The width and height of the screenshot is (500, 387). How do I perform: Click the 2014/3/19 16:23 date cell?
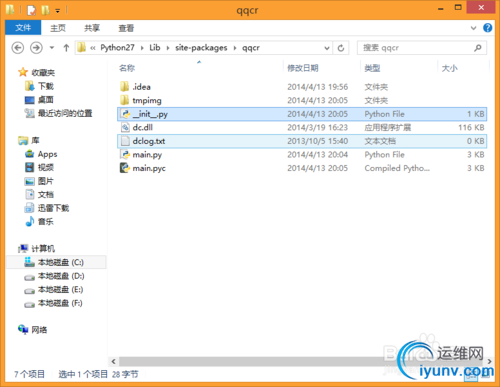click(x=317, y=127)
